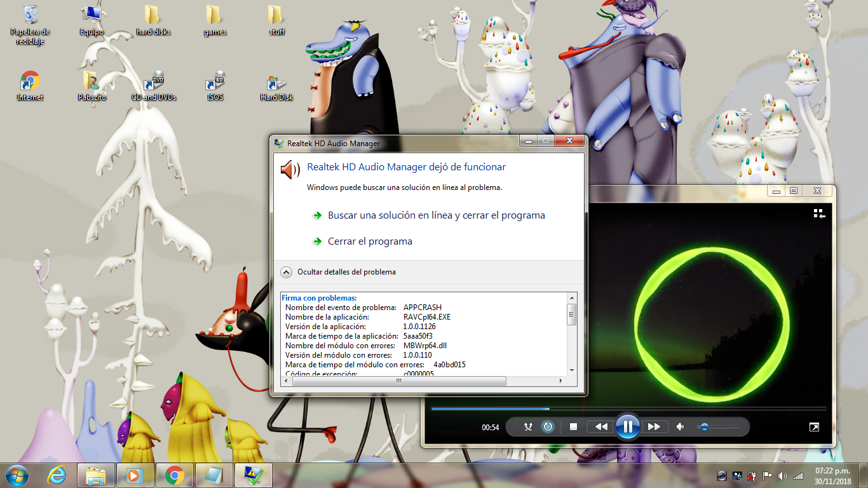Click the display monitor tray icon
Screen dimensions: 868x488
click(x=737, y=475)
